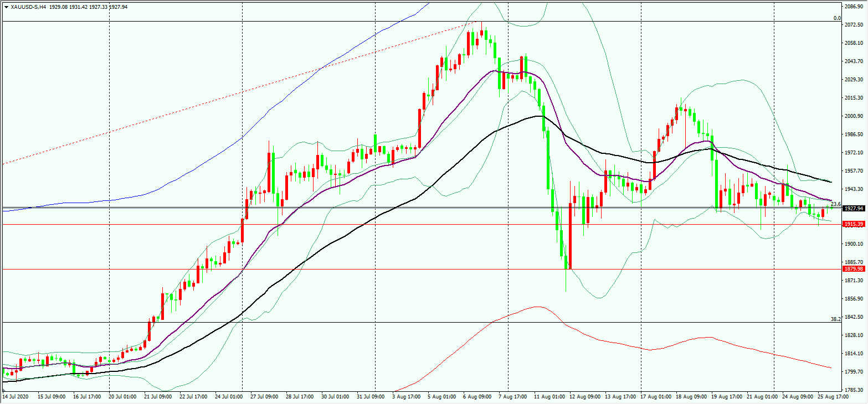Click the 1957.70 price axis label
Image resolution: width=868 pixels, height=404 pixels.
[x=854, y=171]
